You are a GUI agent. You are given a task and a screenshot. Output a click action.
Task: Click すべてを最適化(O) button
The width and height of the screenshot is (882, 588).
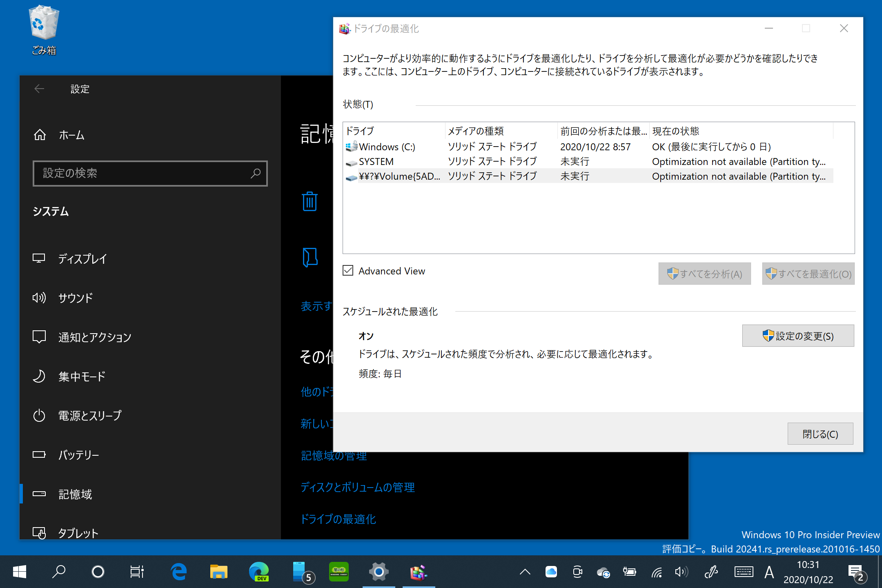[x=808, y=274]
